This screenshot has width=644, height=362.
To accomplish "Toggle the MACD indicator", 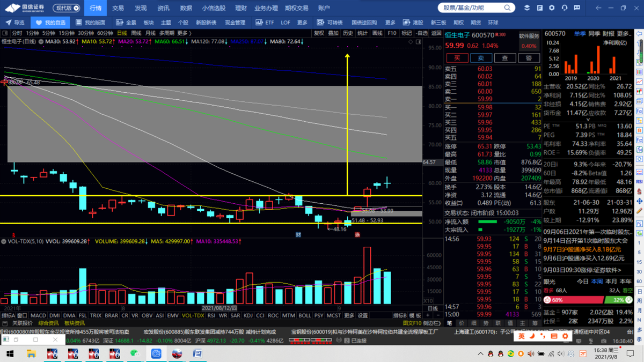I will [x=38, y=316].
